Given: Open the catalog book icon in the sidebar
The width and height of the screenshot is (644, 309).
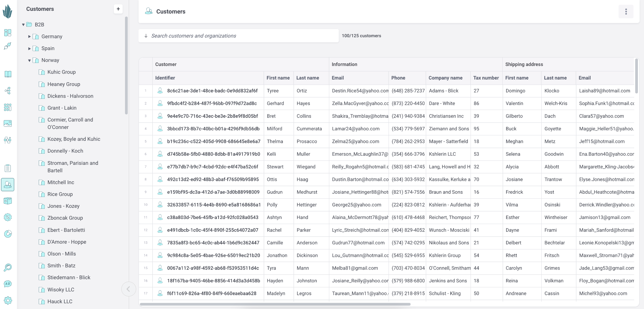Looking at the screenshot, I should coord(8,74).
